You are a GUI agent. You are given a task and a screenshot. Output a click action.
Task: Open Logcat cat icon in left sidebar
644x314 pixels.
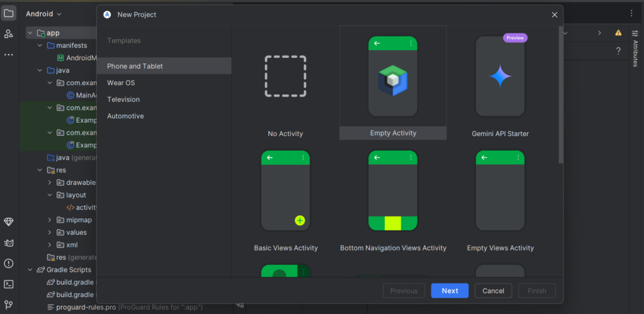click(9, 243)
